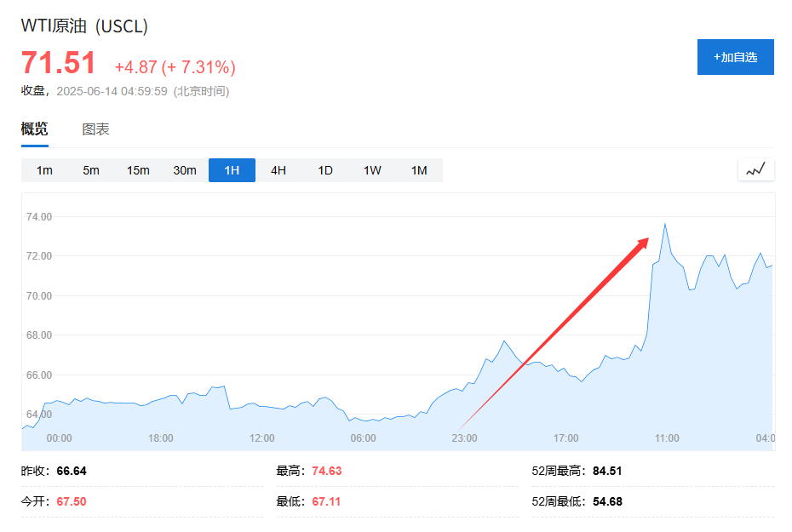Viewport: 792px width, 532px height.
Task: Select the 4H timeframe
Action: click(278, 169)
